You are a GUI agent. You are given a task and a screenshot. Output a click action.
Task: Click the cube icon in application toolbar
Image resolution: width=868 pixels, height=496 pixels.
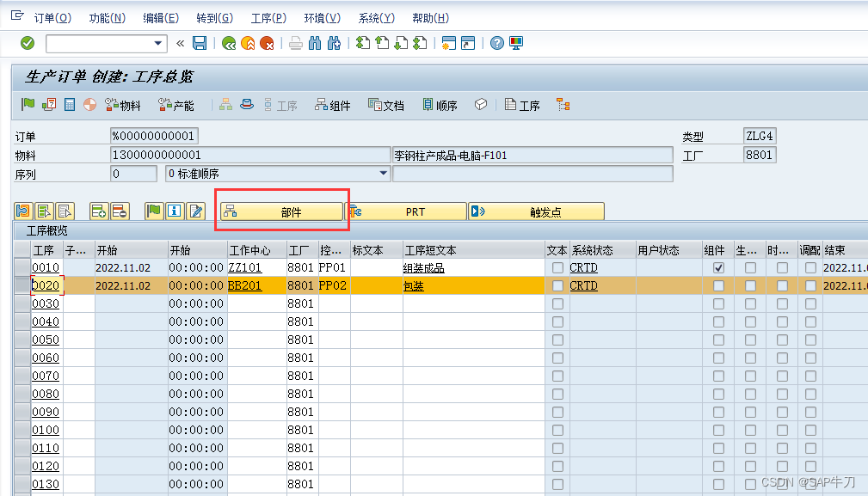pyautogui.click(x=481, y=104)
